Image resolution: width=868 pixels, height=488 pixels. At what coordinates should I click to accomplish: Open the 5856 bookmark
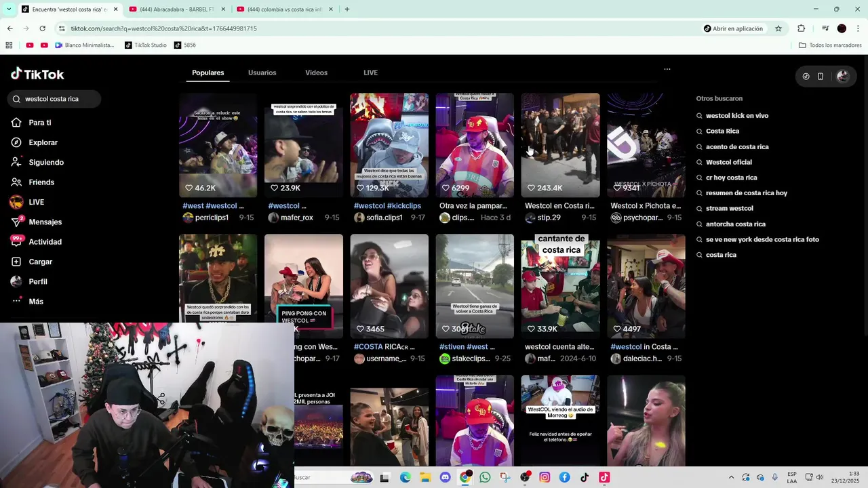point(185,45)
